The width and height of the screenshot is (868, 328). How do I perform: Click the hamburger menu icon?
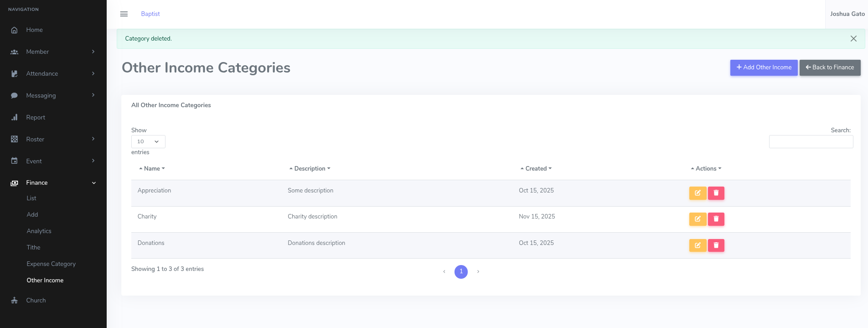pos(124,14)
